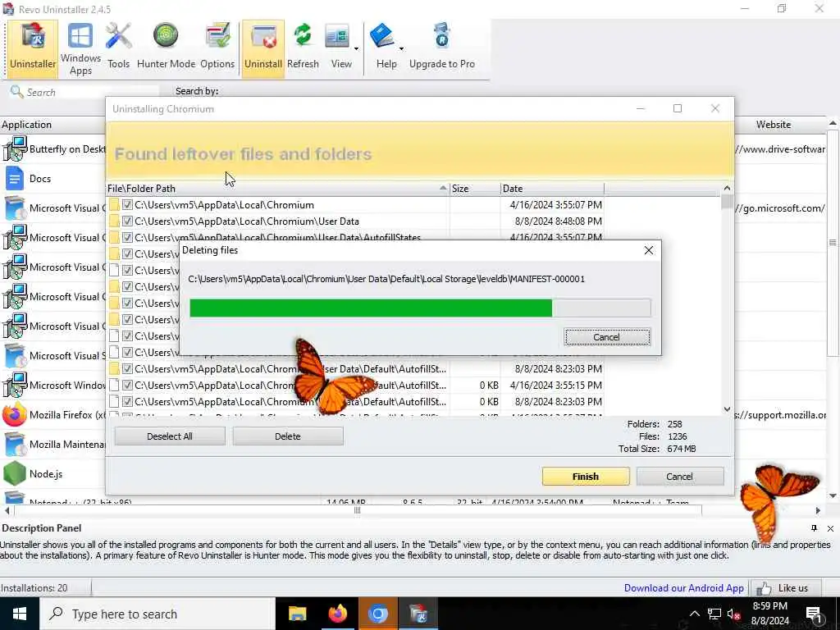Click the Like us thumbs-up button
The width and height of the screenshot is (840, 630).
click(787, 587)
